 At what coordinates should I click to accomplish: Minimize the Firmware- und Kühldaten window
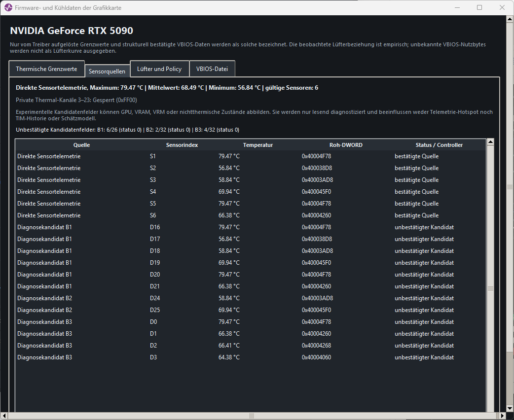coord(457,7)
